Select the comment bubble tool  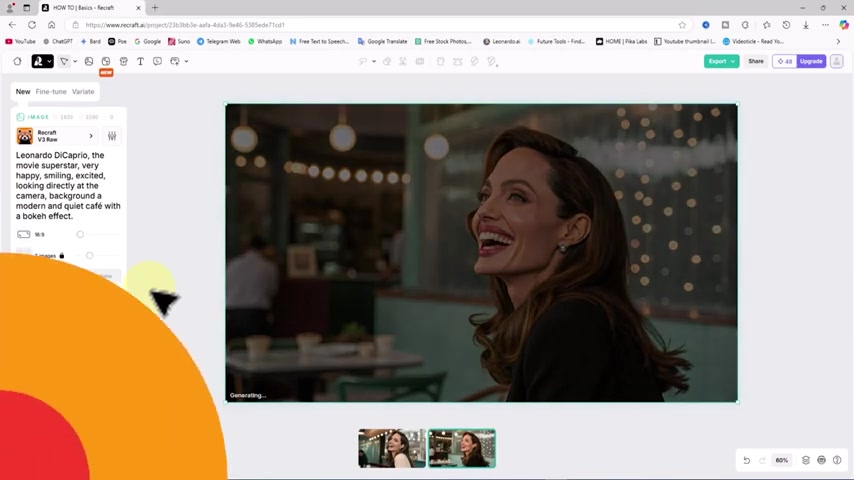coord(157,61)
